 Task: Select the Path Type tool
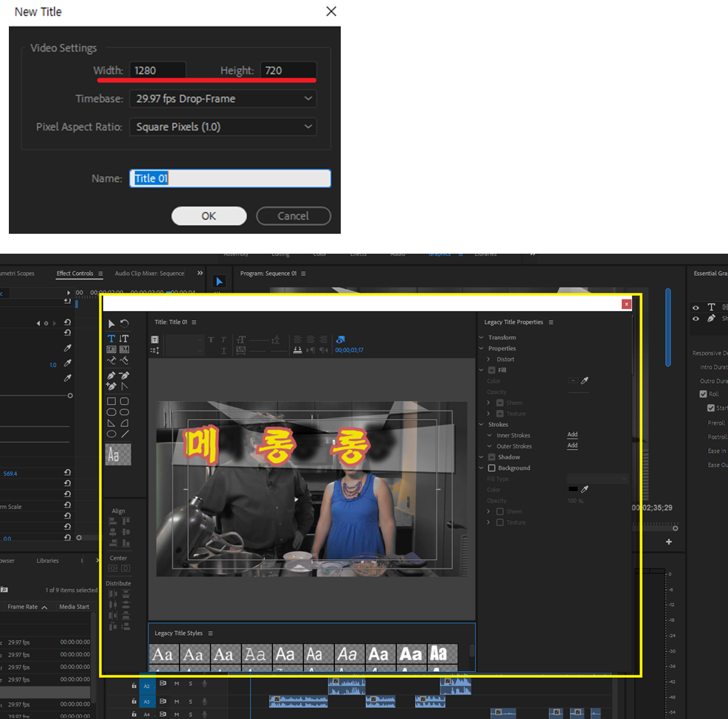point(111,361)
